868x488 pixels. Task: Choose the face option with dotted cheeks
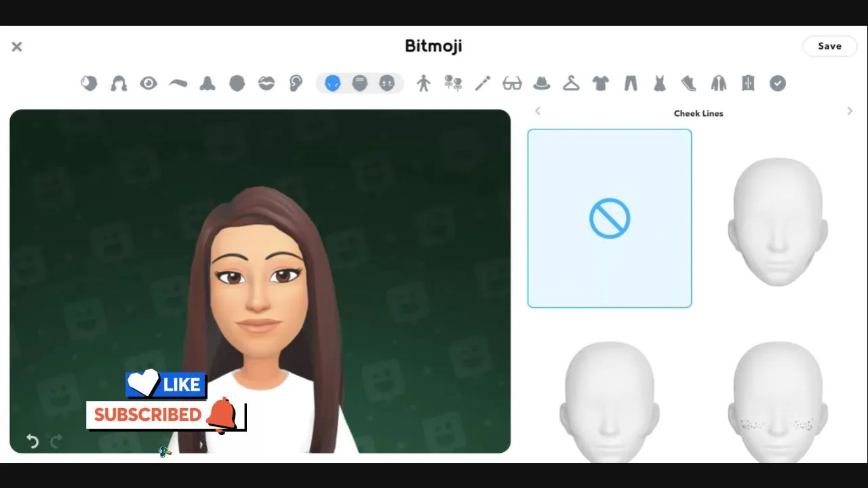coord(778,401)
